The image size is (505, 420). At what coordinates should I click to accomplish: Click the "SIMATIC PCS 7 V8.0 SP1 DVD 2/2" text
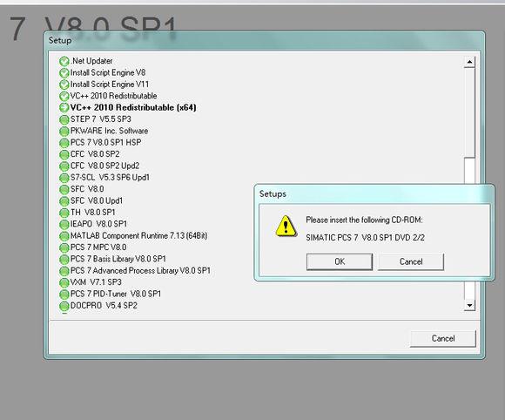point(365,238)
